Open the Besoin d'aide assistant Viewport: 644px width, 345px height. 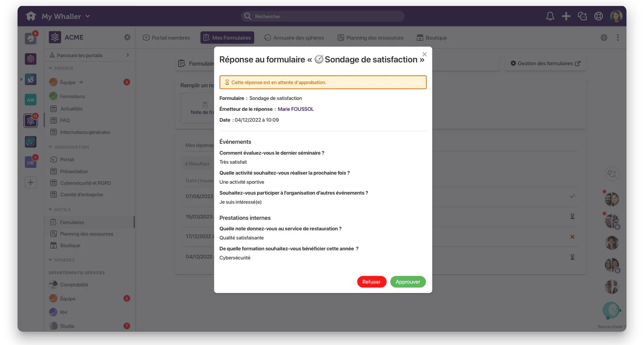pos(612,311)
